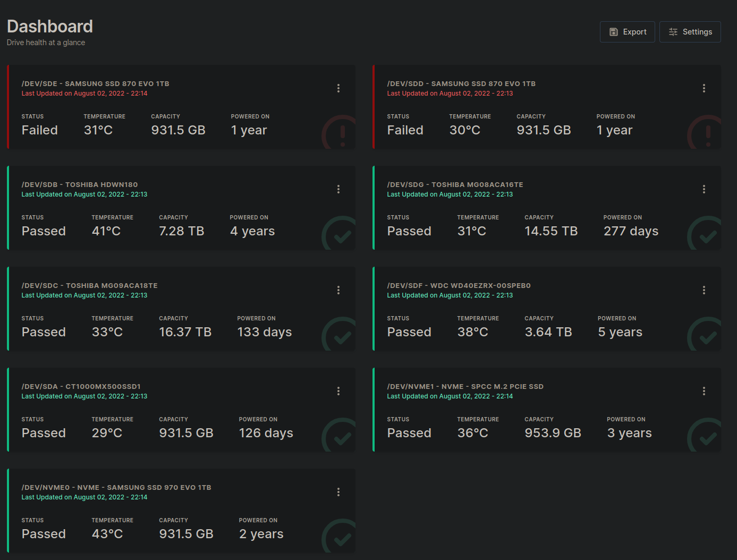
Task: Click the 14.55 TB capacity value
Action: coord(551,231)
